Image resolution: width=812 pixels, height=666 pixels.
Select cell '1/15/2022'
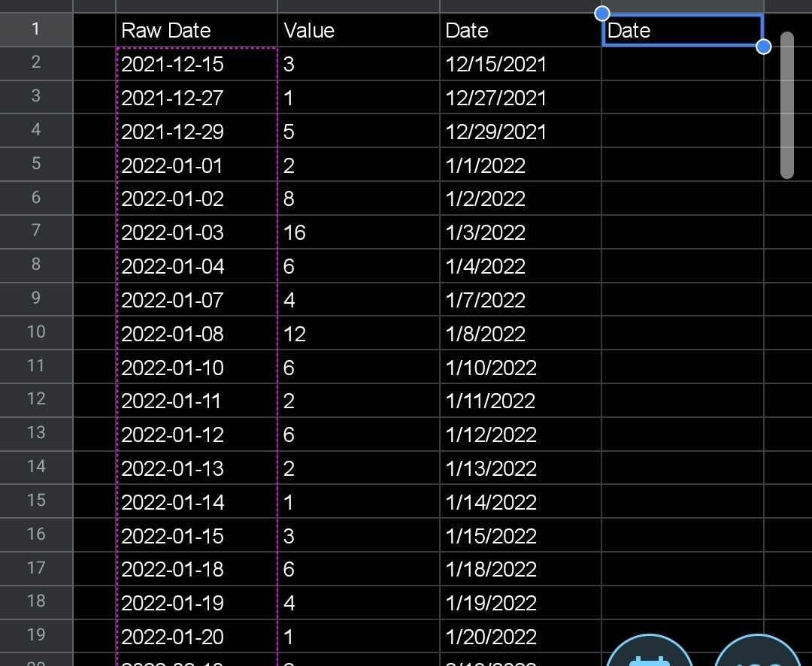coord(520,535)
